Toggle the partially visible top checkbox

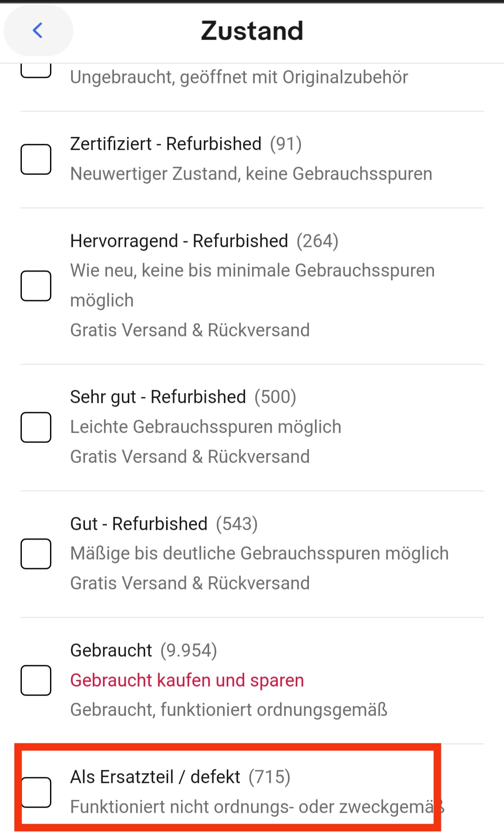pos(36,71)
